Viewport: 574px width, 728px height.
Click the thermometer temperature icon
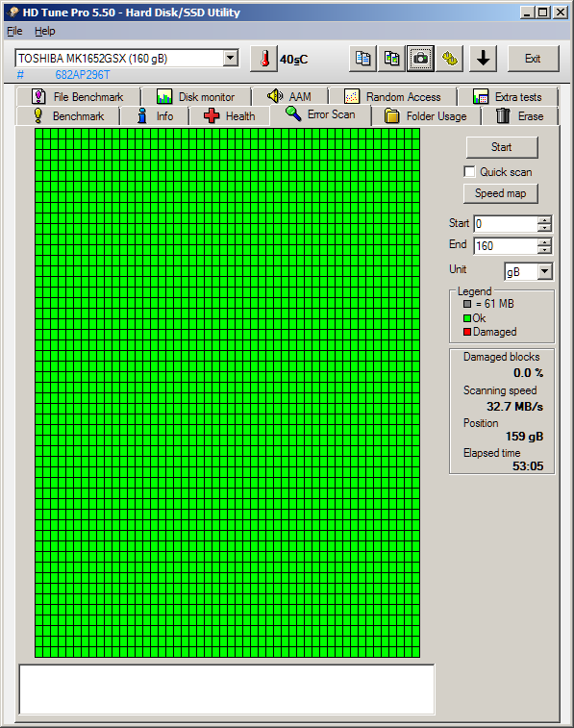point(263,59)
